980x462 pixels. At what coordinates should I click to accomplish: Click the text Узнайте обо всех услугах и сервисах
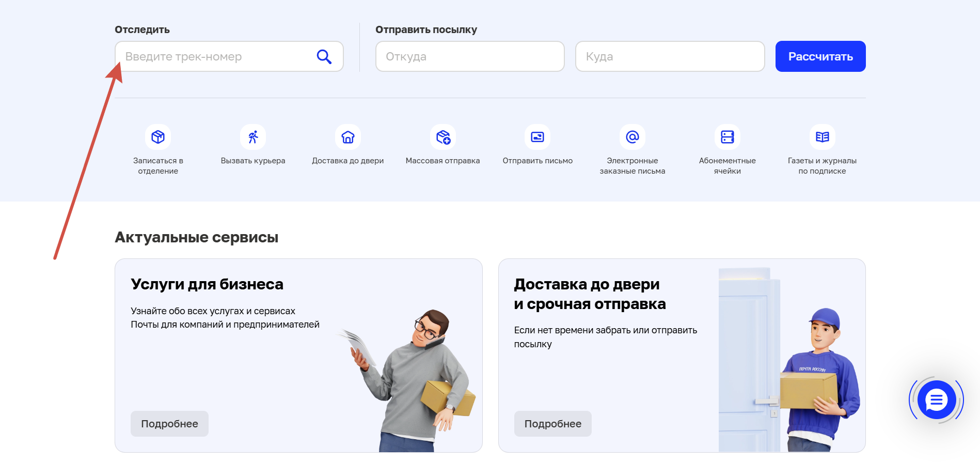[213, 311]
